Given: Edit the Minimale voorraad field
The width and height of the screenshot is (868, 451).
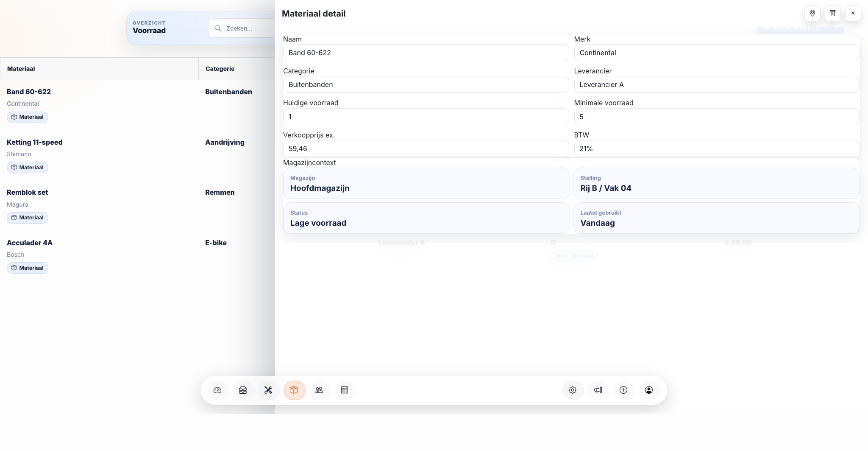Looking at the screenshot, I should [x=717, y=117].
